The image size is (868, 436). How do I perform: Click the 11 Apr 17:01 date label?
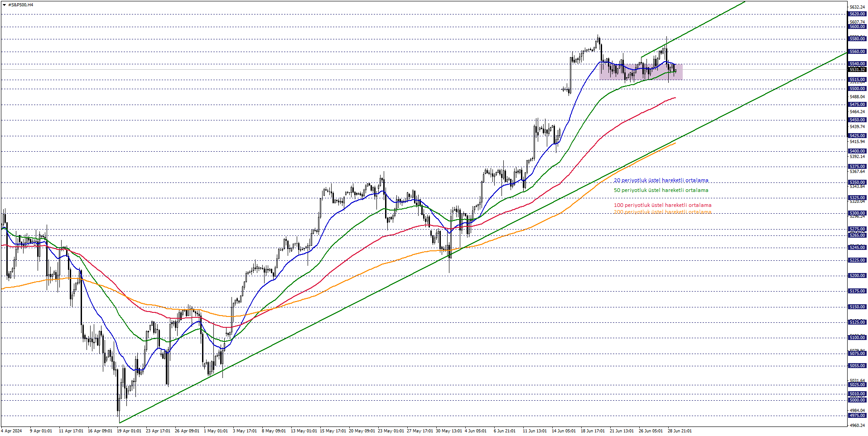tap(71, 431)
